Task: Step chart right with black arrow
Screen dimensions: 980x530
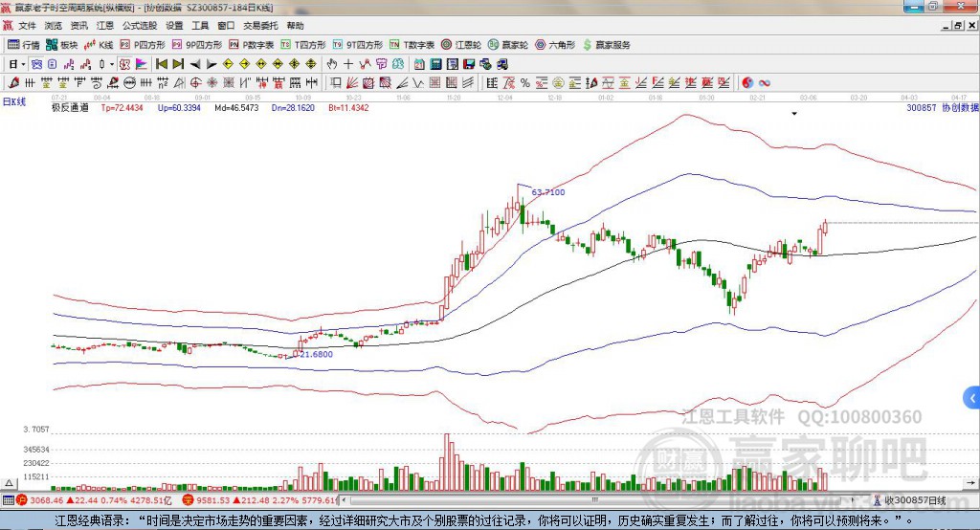Action: tap(212, 64)
